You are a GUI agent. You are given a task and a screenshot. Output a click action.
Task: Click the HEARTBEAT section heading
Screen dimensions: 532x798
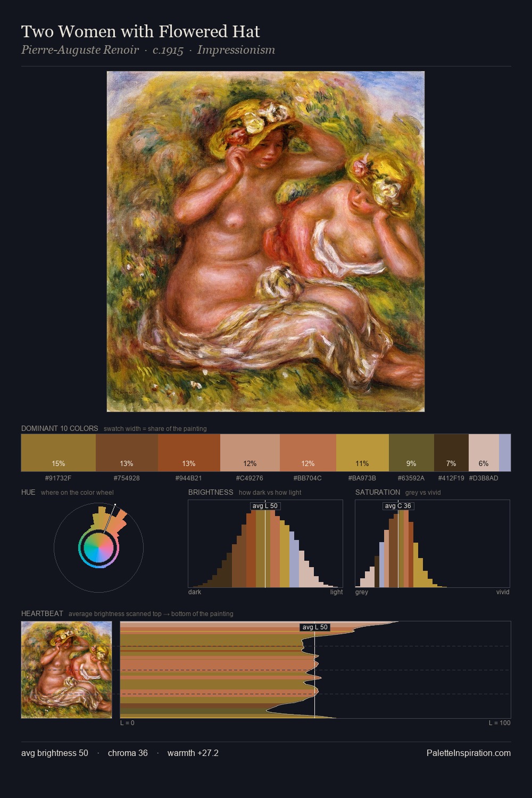[42, 613]
